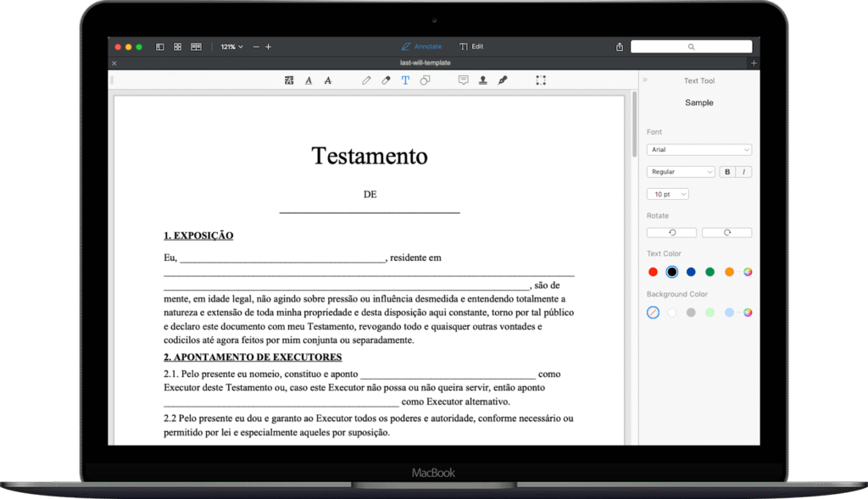Choose the red text color swatch
Screen dimensions: 868x499
click(x=653, y=272)
